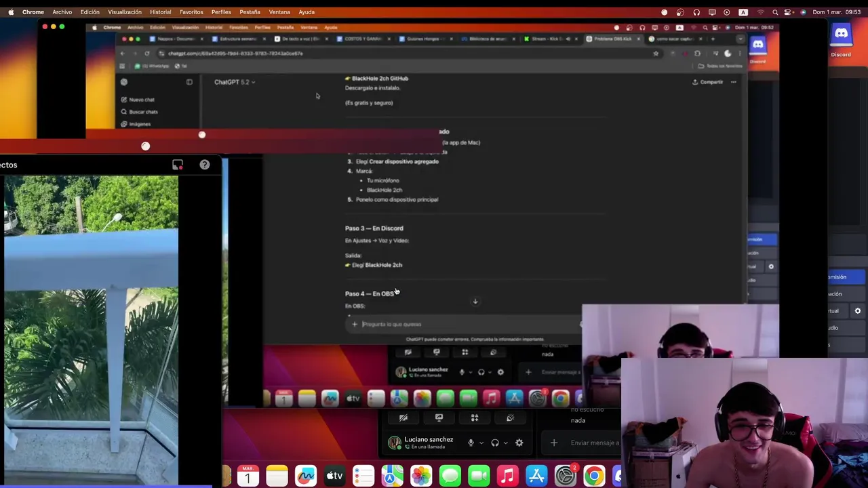Image resolution: width=868 pixels, height=488 pixels.
Task: Open the Favoritos menu in the top menu bar
Action: coord(191,12)
